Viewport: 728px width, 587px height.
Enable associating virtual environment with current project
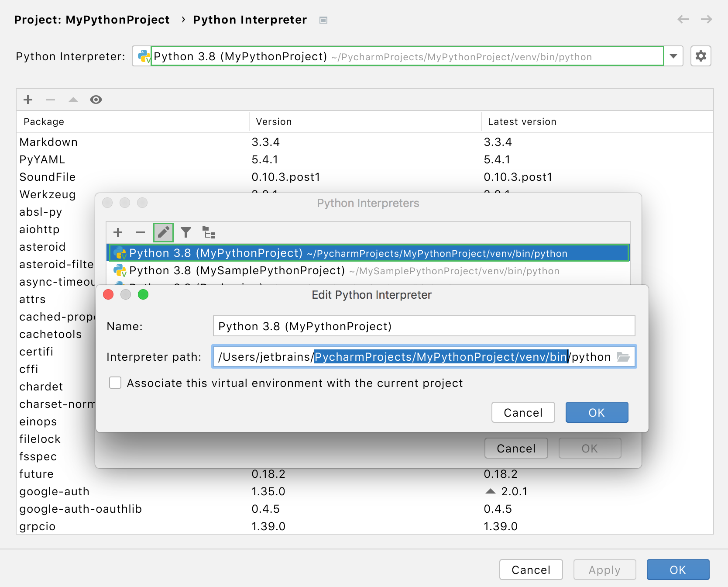click(x=115, y=383)
